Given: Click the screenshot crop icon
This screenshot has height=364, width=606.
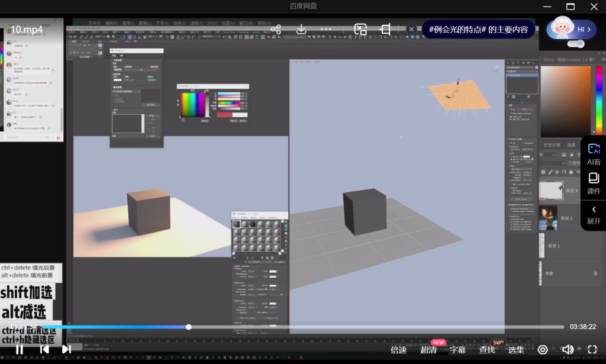Looking at the screenshot, I should [x=385, y=29].
